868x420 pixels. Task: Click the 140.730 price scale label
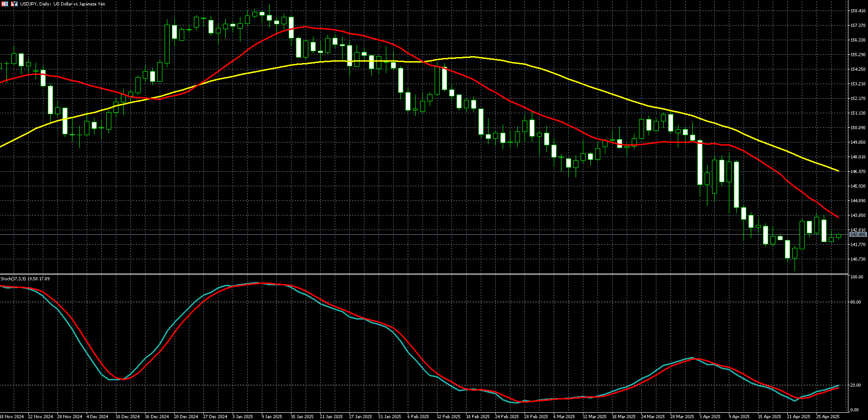click(x=858, y=259)
